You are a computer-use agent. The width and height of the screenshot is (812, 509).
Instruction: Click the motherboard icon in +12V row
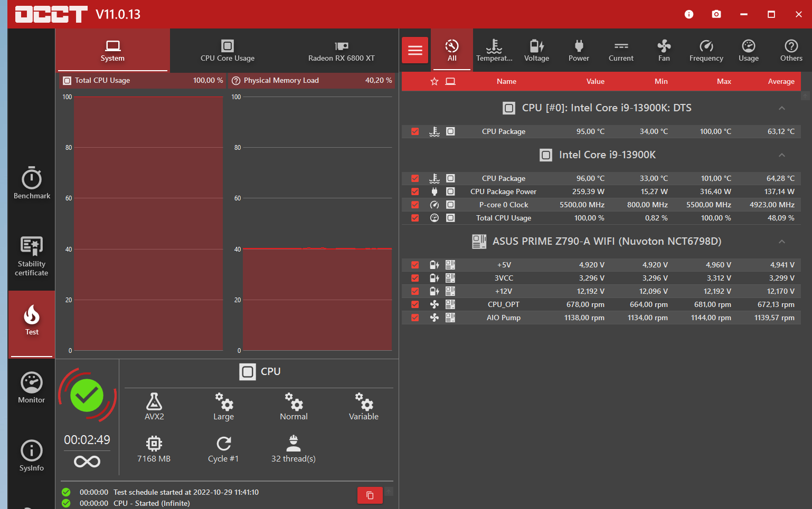[450, 291]
